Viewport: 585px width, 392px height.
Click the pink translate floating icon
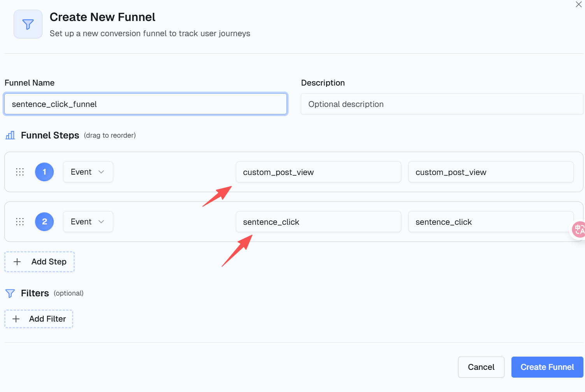pos(579,229)
